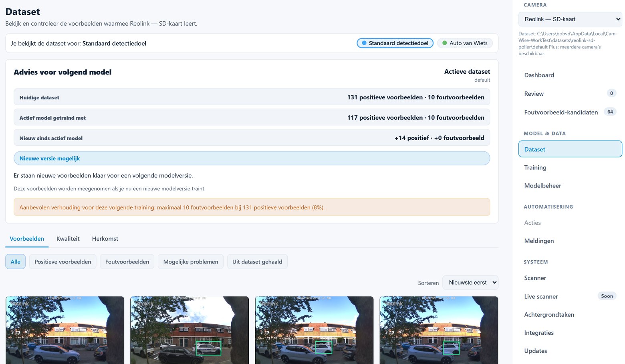Screen dimensions: 625x364
Task: Click the Actieve dataset label
Action: click(x=467, y=71)
